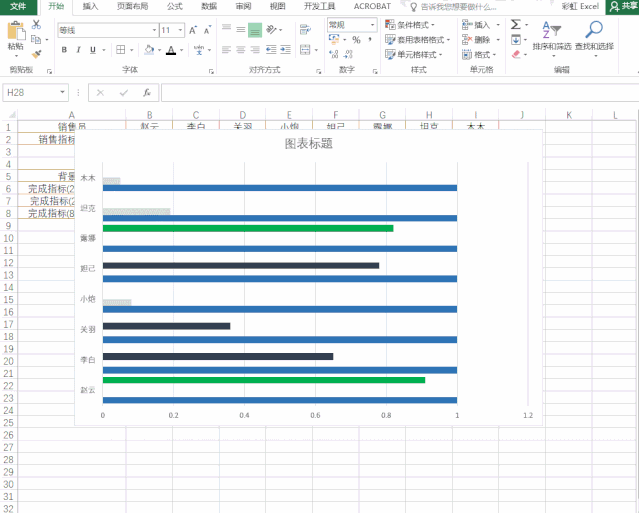
Task: Align text right
Action: 255,50
